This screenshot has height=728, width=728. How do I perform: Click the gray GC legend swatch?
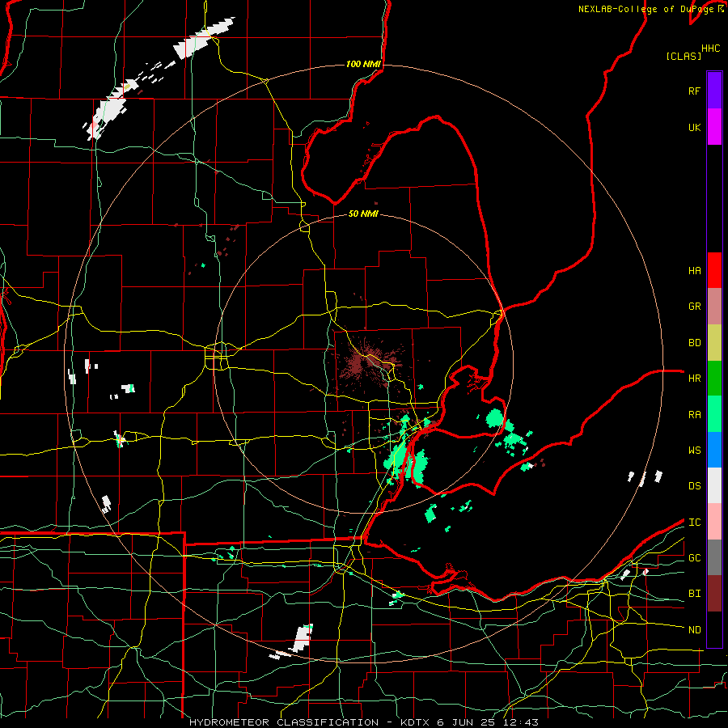[x=714, y=557]
